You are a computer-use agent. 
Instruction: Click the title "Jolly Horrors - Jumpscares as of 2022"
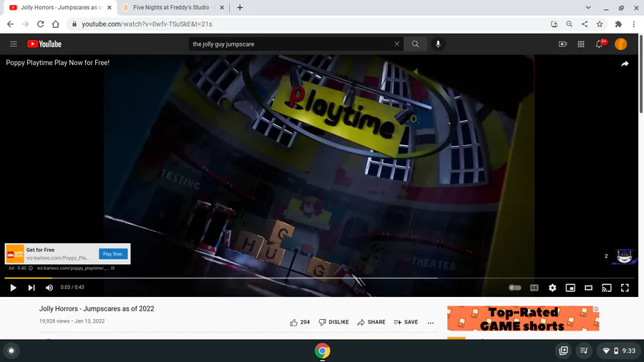point(97,308)
